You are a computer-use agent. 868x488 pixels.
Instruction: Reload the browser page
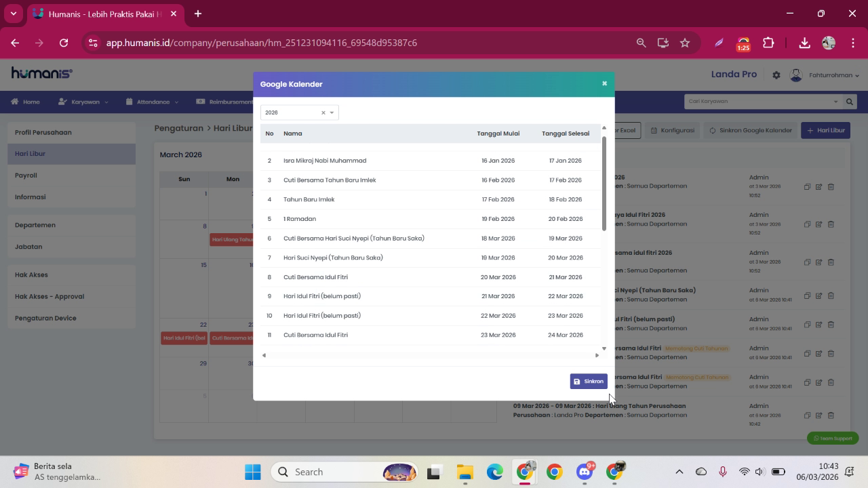point(64,43)
